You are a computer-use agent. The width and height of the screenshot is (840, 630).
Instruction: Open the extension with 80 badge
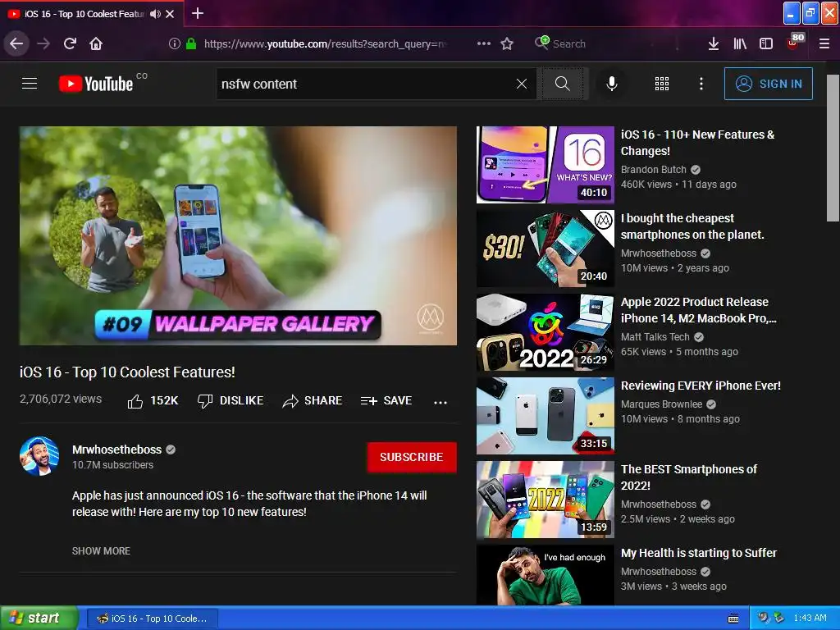pyautogui.click(x=794, y=42)
